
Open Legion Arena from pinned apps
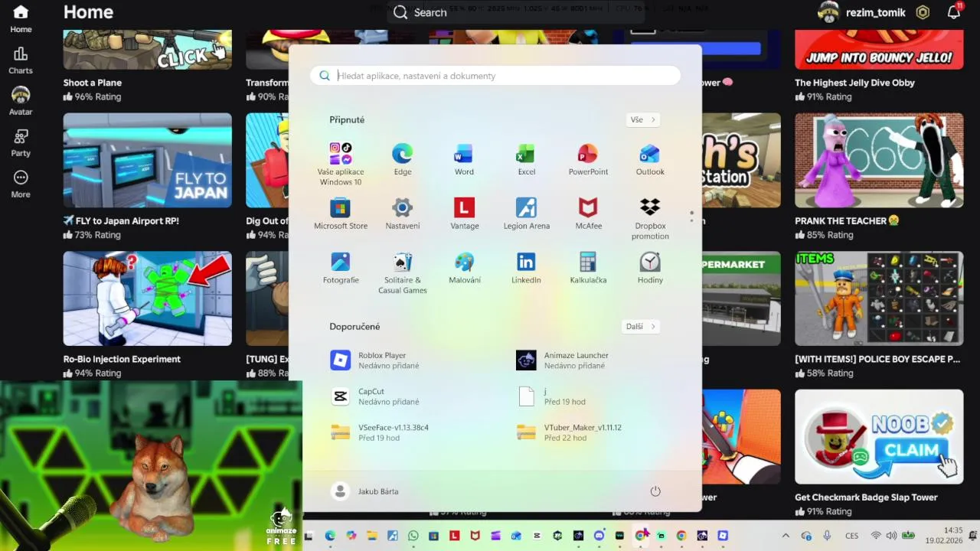(526, 214)
